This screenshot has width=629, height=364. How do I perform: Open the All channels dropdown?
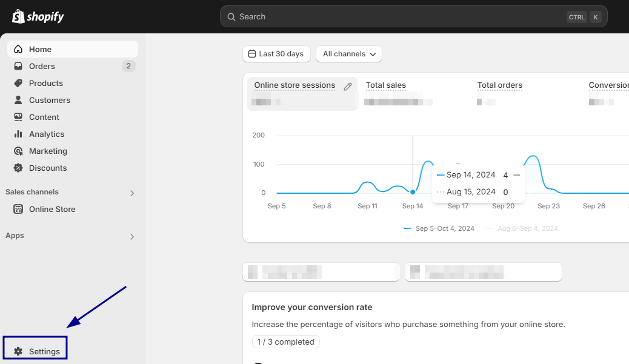348,54
